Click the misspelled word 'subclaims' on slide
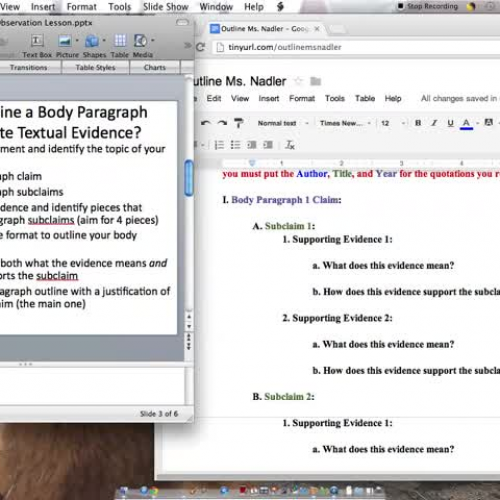Screen dimensions: 500x500 pos(51,220)
